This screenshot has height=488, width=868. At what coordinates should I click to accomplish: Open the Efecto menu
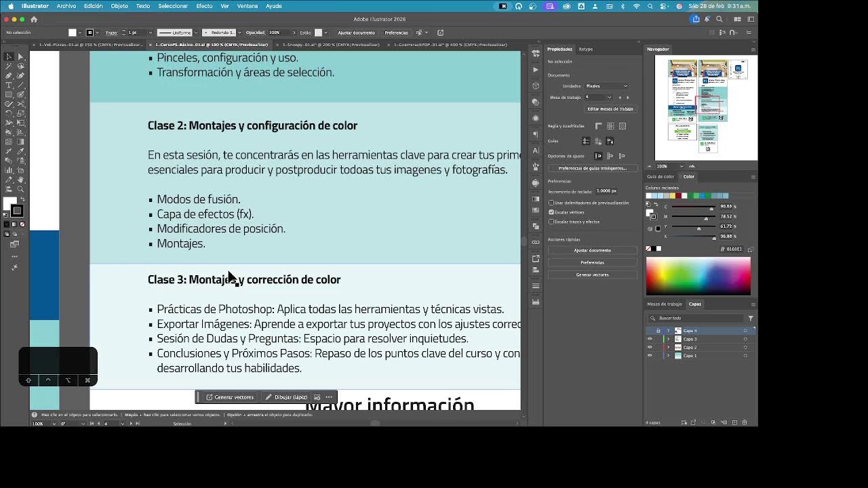pos(204,6)
